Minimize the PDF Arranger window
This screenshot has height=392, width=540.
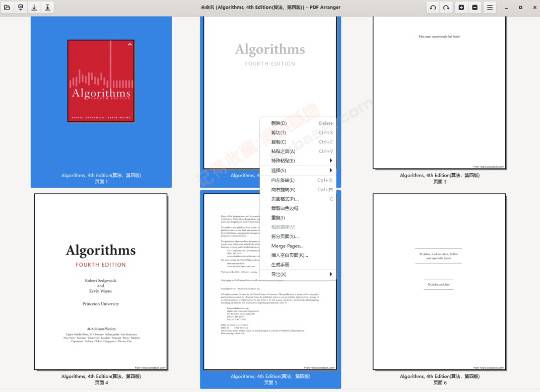coord(506,8)
